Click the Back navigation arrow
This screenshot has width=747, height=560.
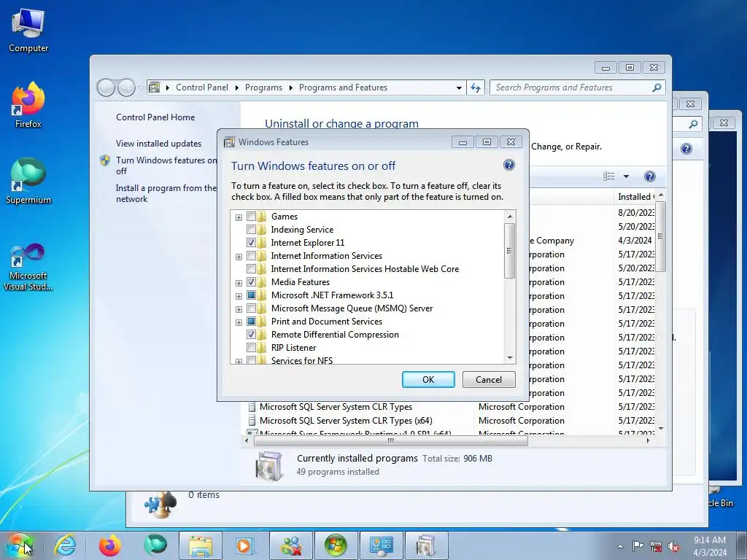click(106, 87)
